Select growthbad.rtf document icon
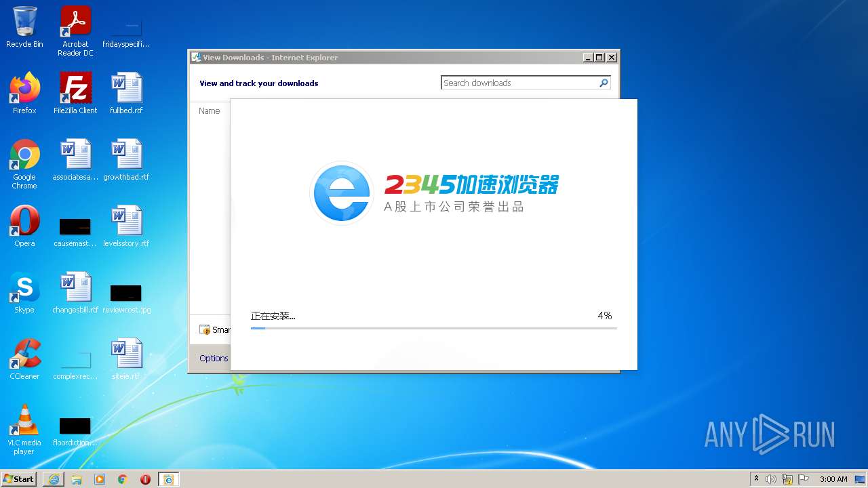The image size is (868, 488). point(126,160)
